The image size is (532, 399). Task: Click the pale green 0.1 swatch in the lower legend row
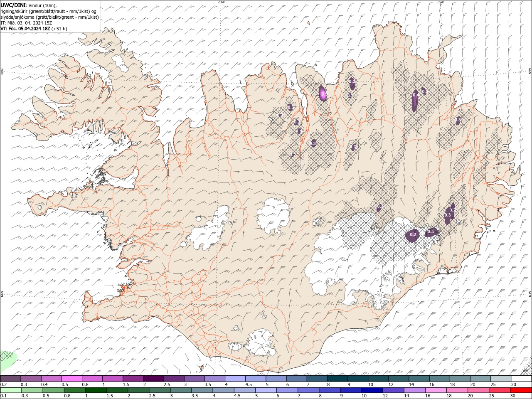11,390
